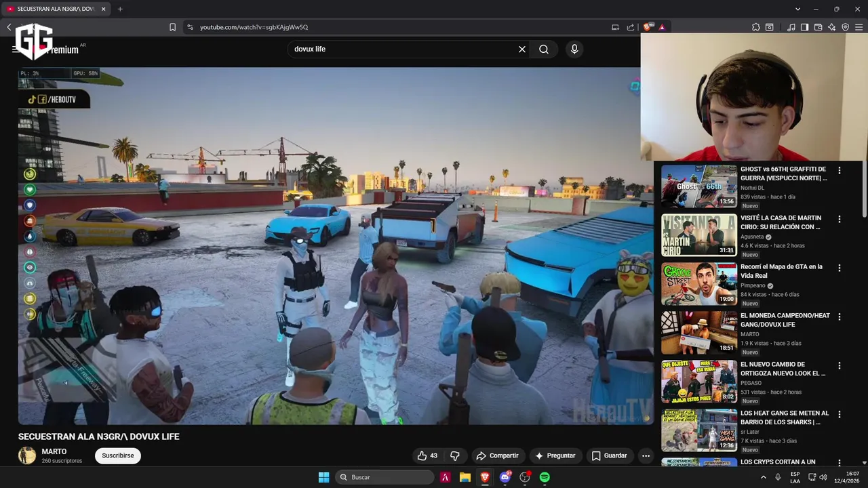The width and height of the screenshot is (868, 488).
Task: Open Leo AI sparkle icon
Action: pyautogui.click(x=831, y=27)
